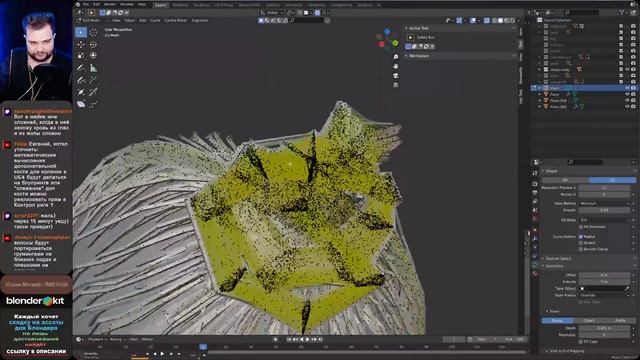Click the hand pan-view gizmo

[396, 66]
